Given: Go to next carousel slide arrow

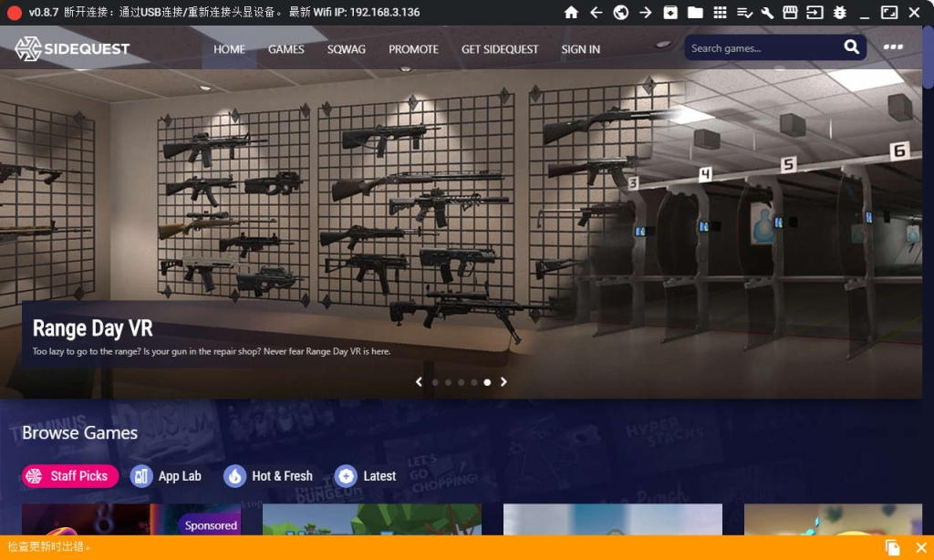Looking at the screenshot, I should (503, 382).
